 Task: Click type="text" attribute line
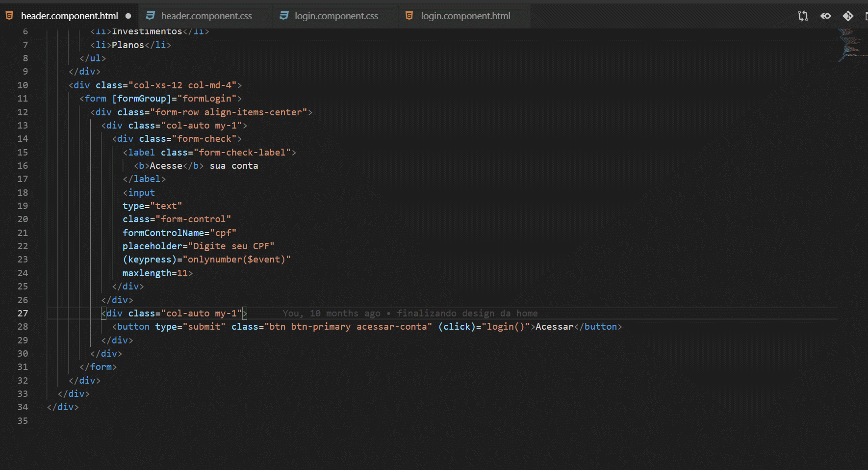[x=153, y=206]
